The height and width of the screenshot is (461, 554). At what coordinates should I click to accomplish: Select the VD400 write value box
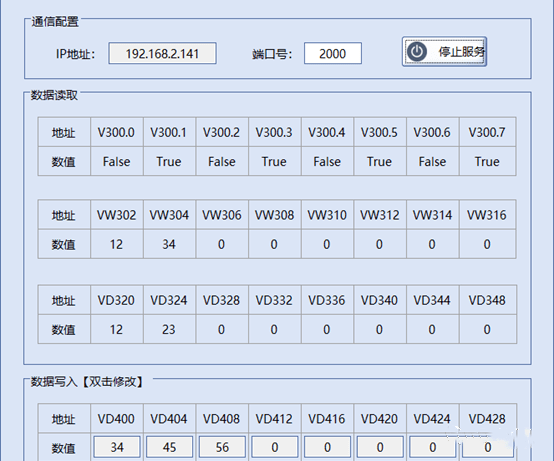point(117,447)
